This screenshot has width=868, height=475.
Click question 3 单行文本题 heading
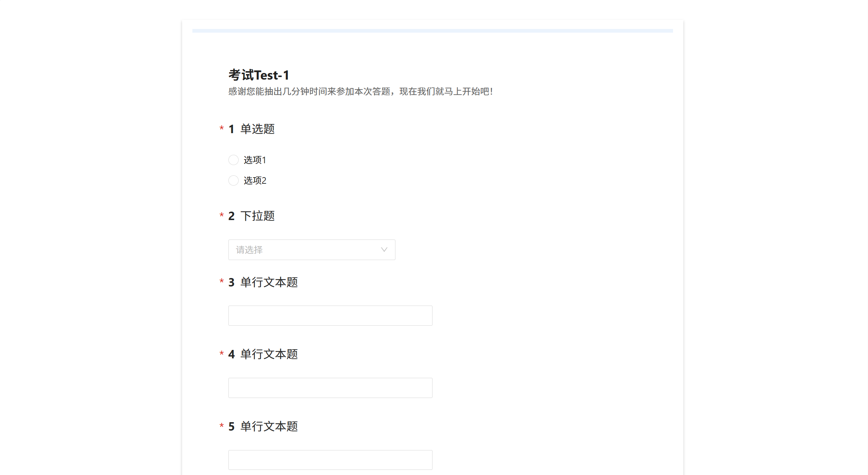(x=269, y=282)
